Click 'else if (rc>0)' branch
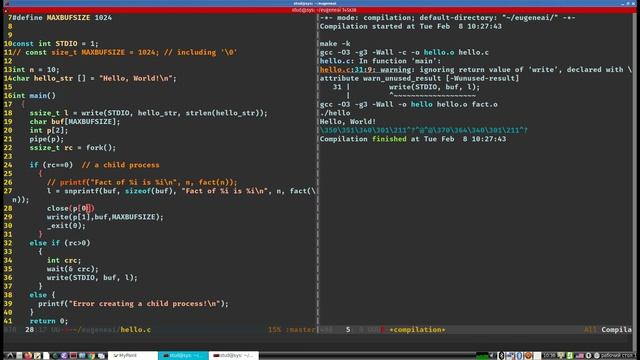Viewport: 640px width, 360px height. (x=60, y=243)
